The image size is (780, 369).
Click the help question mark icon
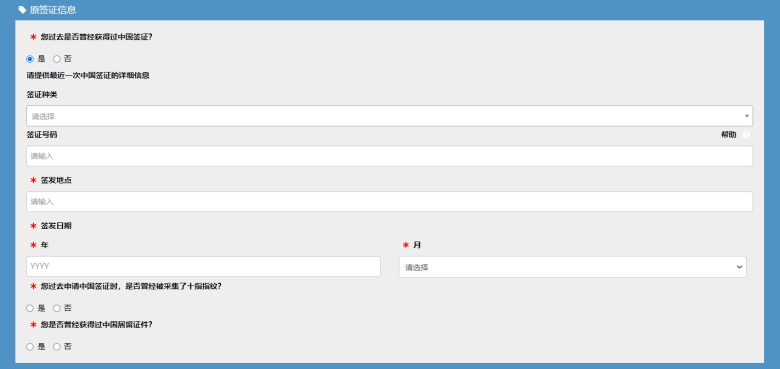click(745, 135)
